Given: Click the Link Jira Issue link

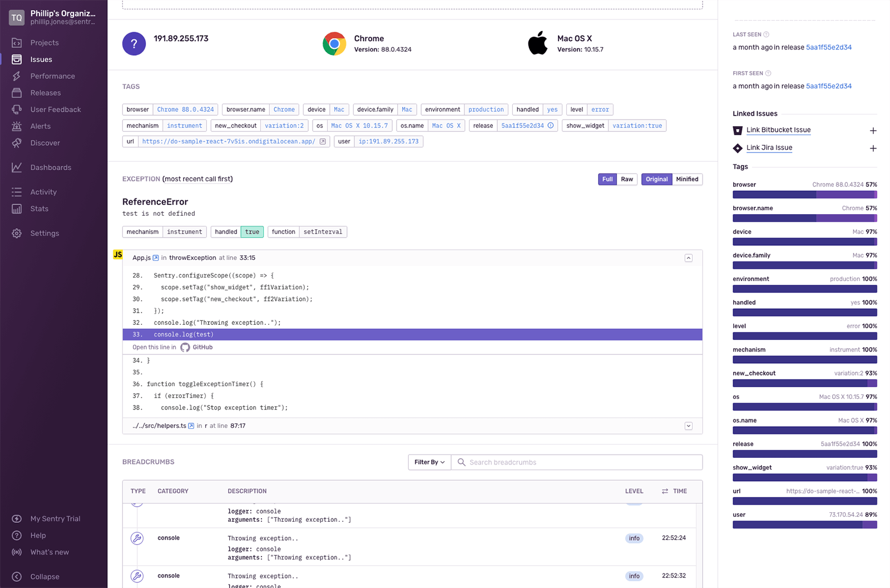Looking at the screenshot, I should coord(769,147).
